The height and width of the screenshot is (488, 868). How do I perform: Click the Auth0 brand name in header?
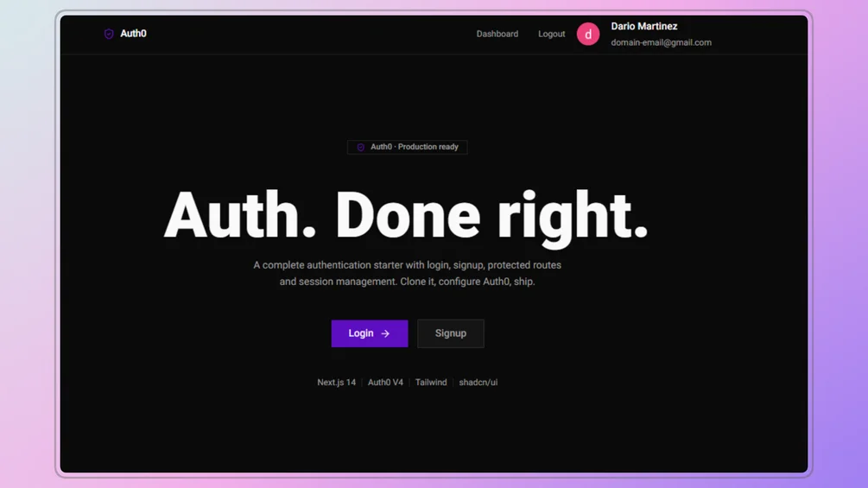point(133,34)
